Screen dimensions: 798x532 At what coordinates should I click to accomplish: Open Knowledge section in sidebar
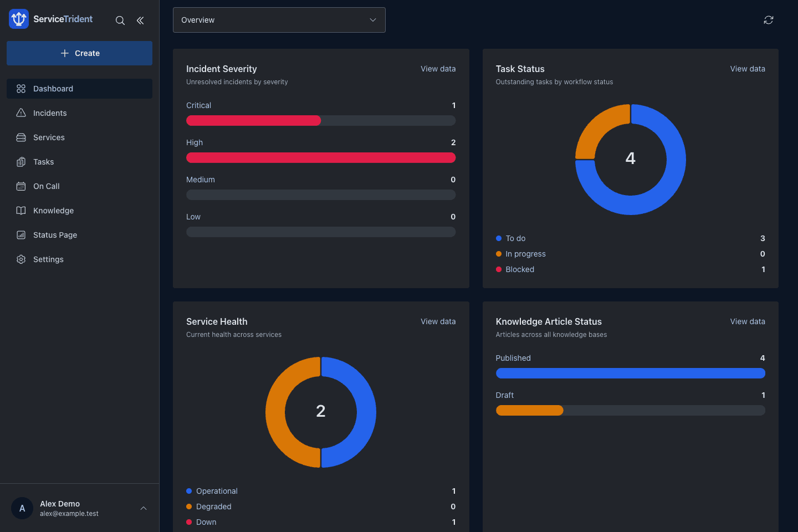pos(79,211)
